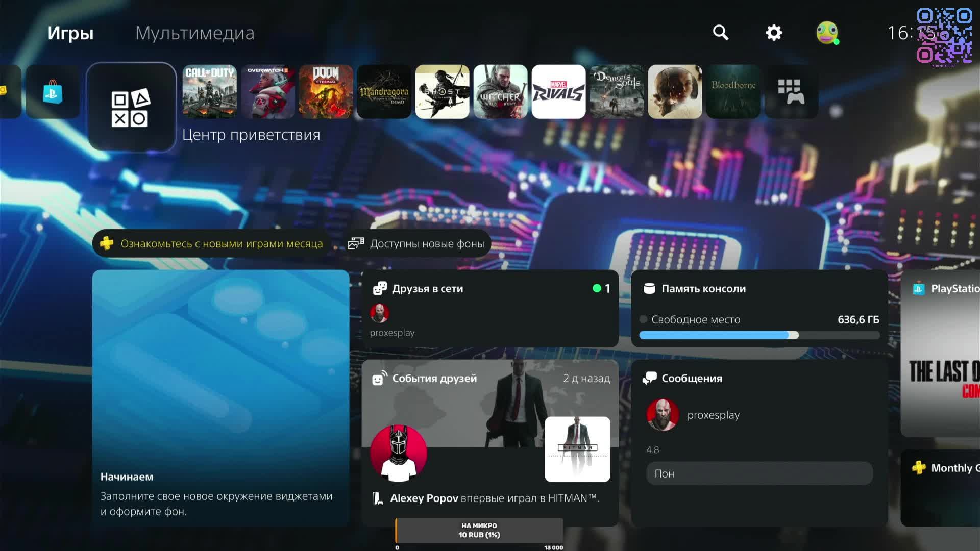Click the friend events smiley icon
Screen dimensions: 980x551
(379, 378)
